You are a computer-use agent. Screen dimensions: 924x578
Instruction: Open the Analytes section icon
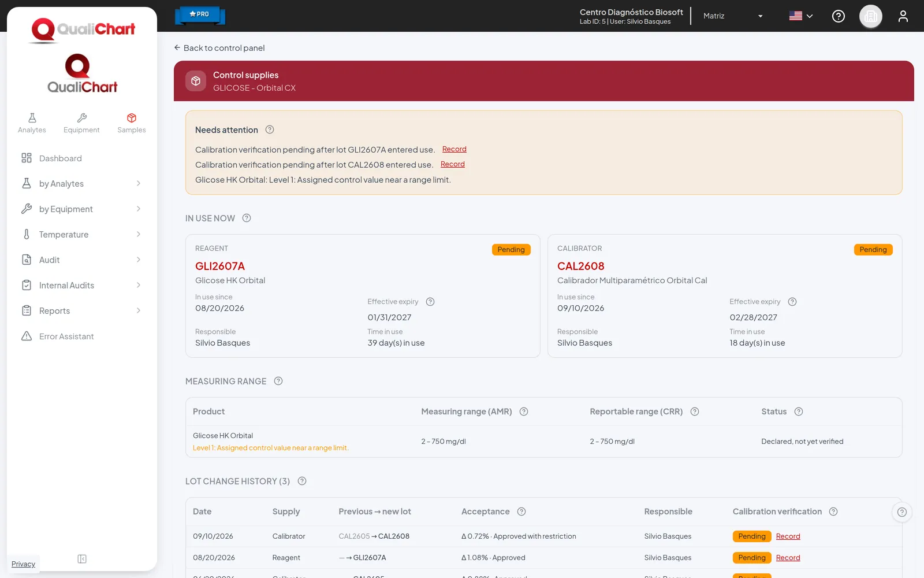[32, 118]
